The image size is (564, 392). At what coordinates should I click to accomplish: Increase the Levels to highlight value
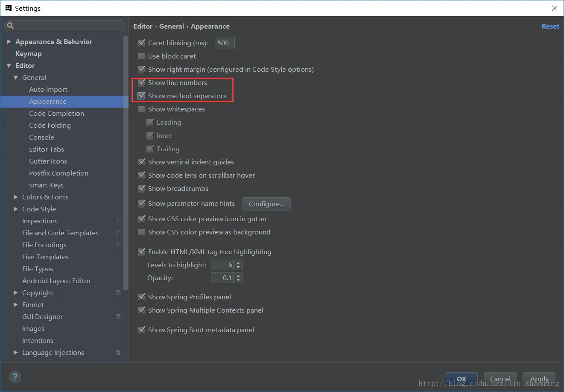pos(238,263)
